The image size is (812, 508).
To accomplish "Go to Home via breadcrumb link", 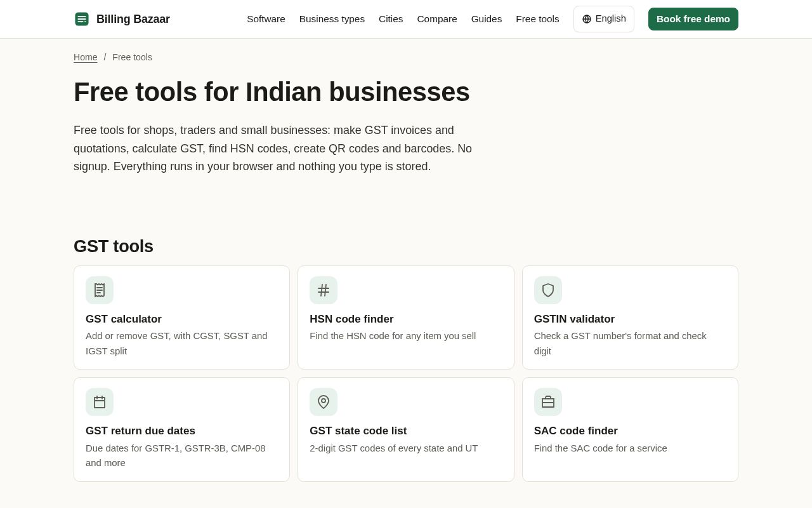I will pos(86,57).
